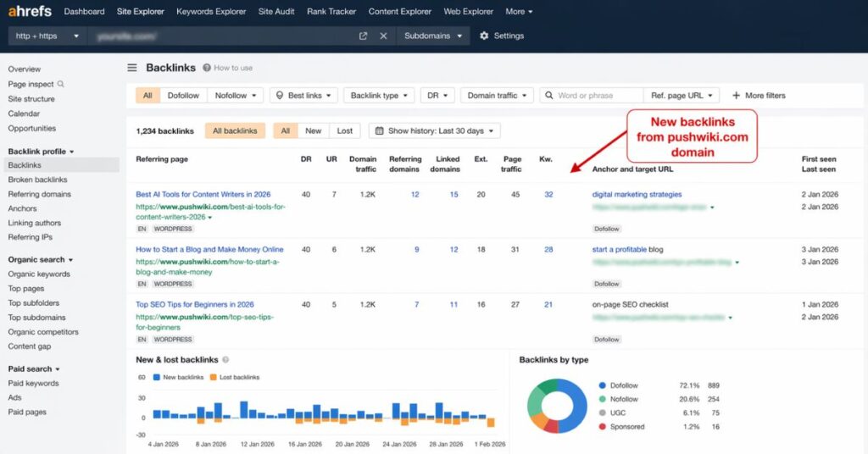Open Anchors in sidebar

click(22, 208)
